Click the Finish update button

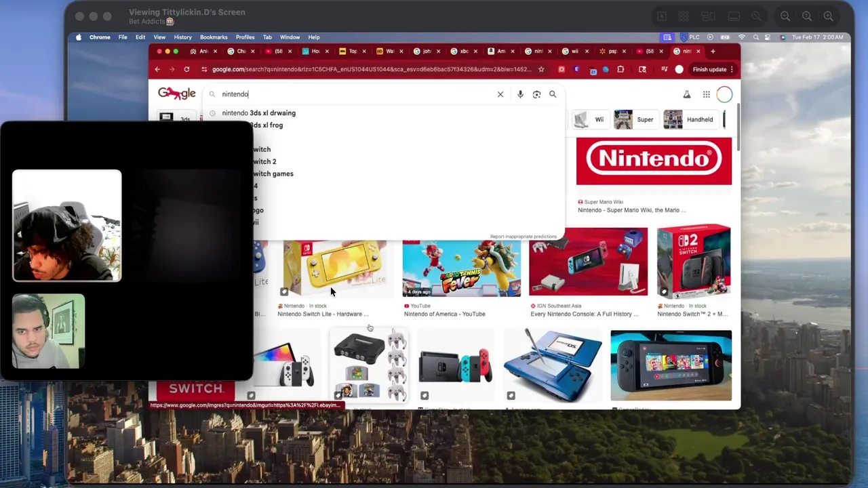(x=709, y=69)
